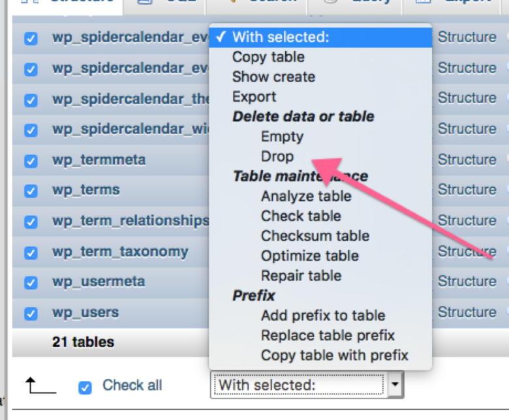Select Export in the dropdown list
This screenshot has height=420, width=509.
coord(254,97)
